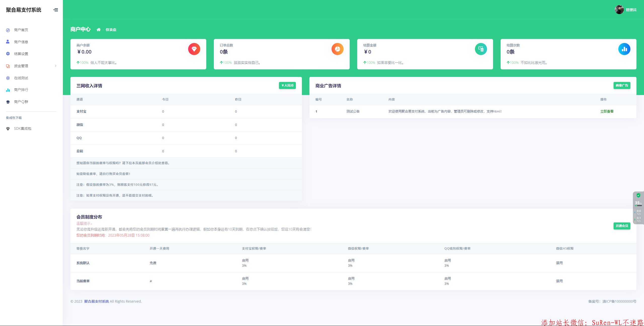Click the red diamond icon on 商户余额 card
The image size is (644, 326).
point(194,49)
